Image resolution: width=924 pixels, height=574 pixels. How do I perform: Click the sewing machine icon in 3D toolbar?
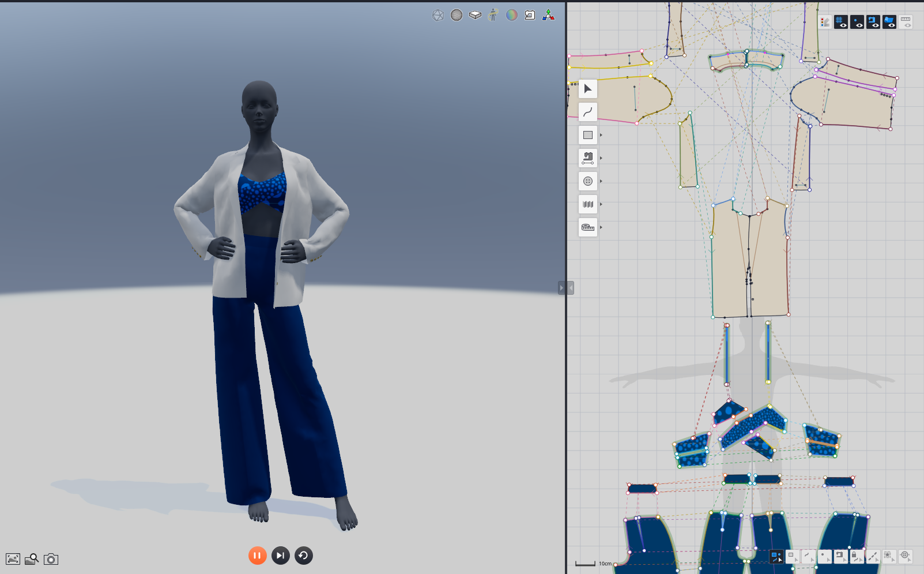(x=530, y=16)
